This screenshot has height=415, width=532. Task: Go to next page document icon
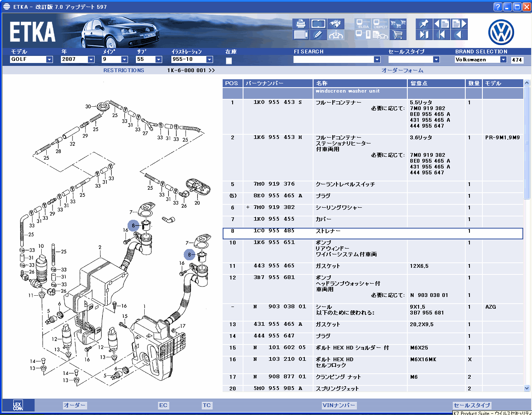(459, 24)
